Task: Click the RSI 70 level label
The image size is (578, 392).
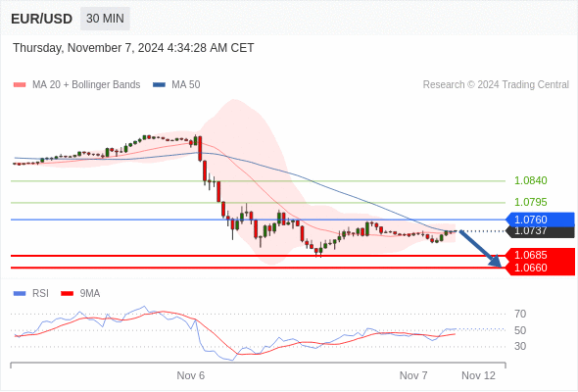Action: point(520,315)
